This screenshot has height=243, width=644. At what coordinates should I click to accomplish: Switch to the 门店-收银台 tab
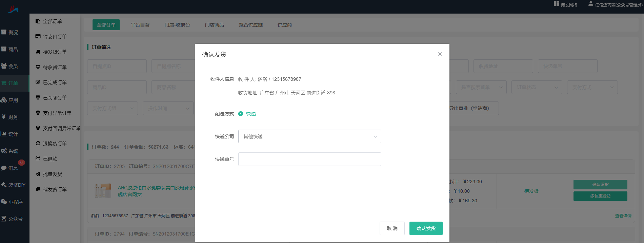pos(177,25)
